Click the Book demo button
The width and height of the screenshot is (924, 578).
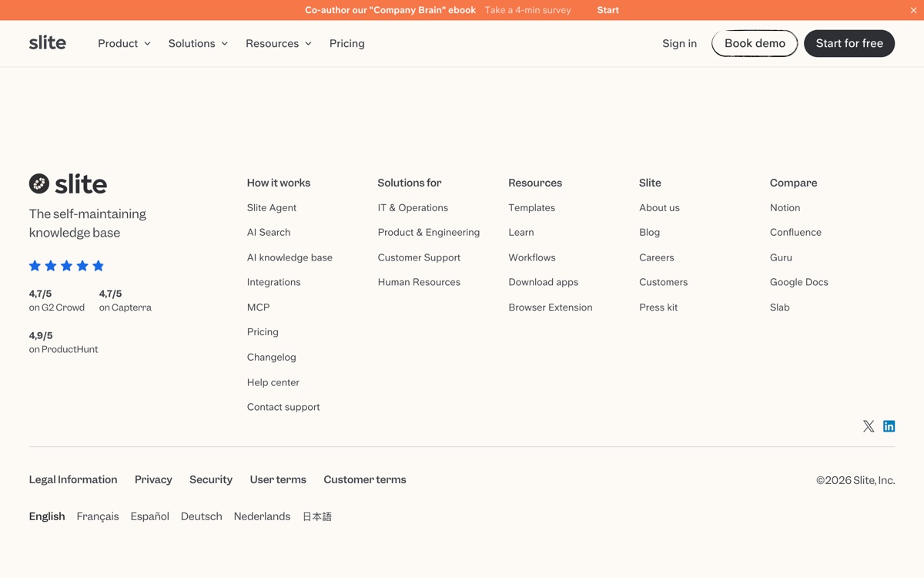coord(755,43)
